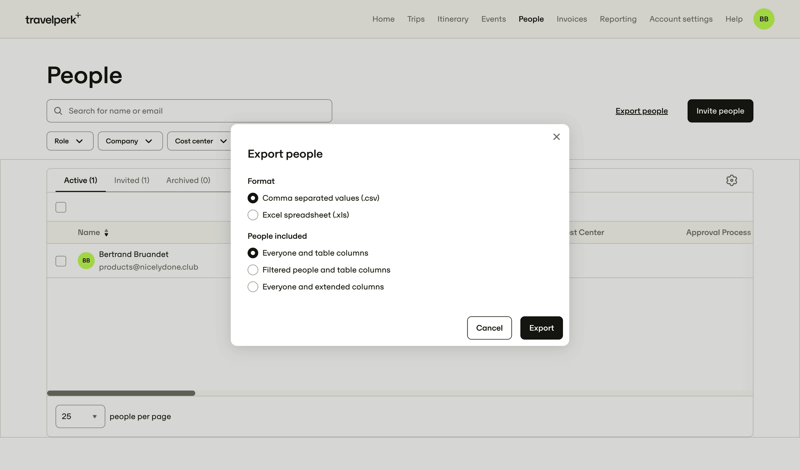800x470 pixels.
Task: Open Invoices in navigation
Action: [571, 19]
